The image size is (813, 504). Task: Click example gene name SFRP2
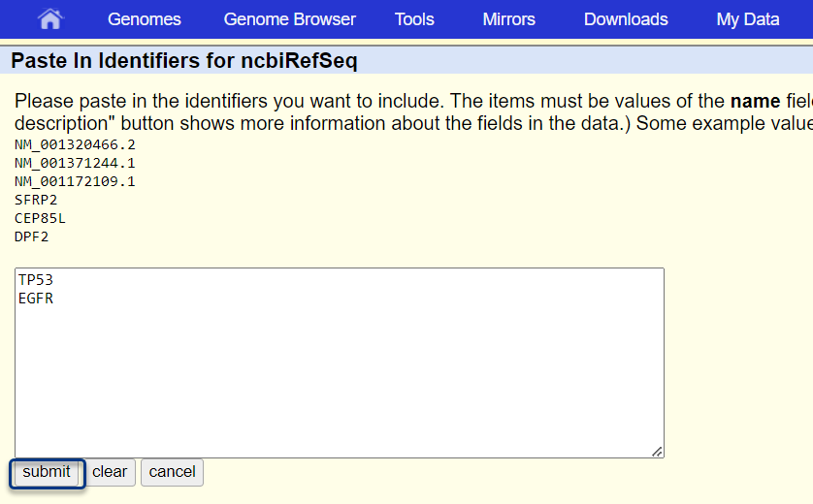tap(36, 200)
